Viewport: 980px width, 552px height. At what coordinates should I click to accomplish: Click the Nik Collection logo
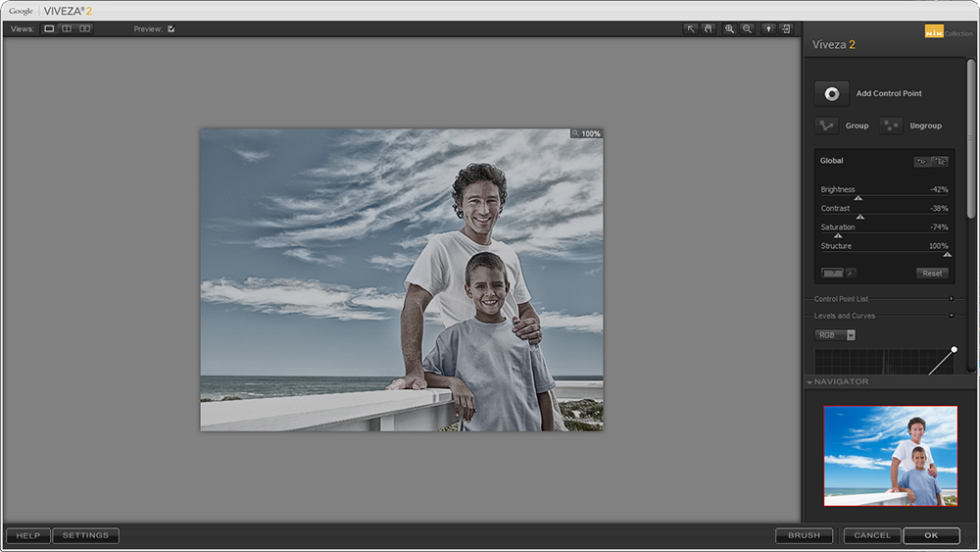tap(948, 31)
